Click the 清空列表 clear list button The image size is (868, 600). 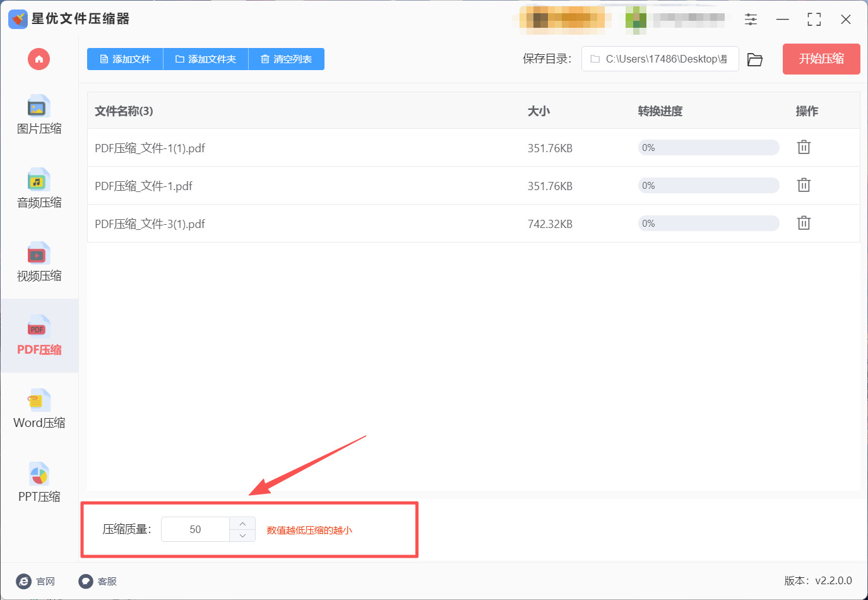tap(287, 59)
